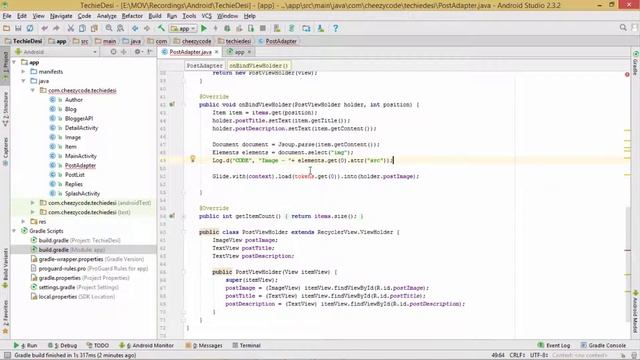Screen dimensions: 640x360
Task: Open the Messages tool window
Action: (x=204, y=345)
